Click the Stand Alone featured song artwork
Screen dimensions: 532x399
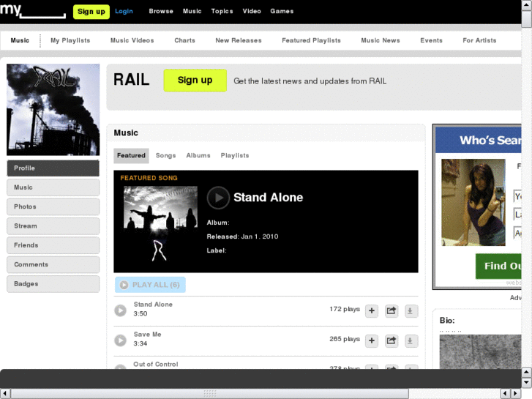click(x=160, y=224)
